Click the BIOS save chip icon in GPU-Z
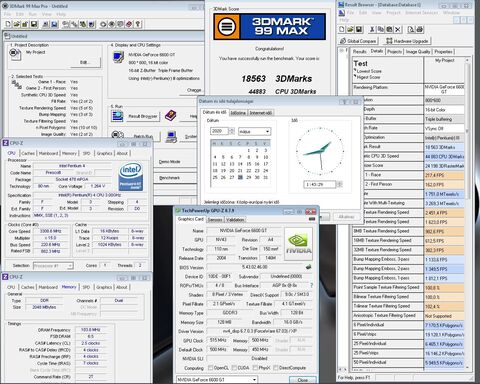 [x=308, y=267]
